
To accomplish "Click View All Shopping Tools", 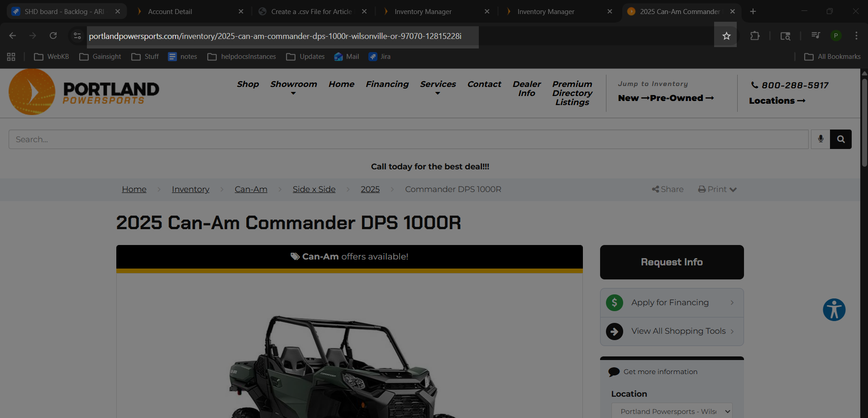I will [x=672, y=332].
